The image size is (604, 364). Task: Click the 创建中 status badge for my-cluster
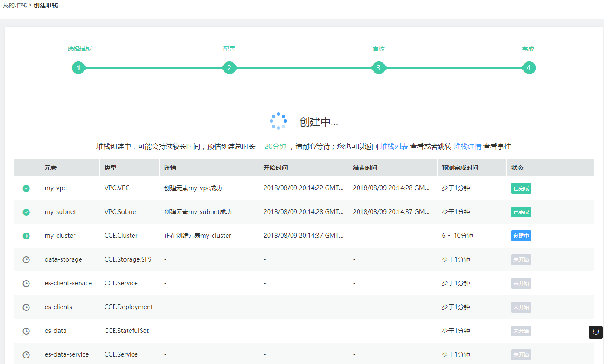pyautogui.click(x=521, y=236)
